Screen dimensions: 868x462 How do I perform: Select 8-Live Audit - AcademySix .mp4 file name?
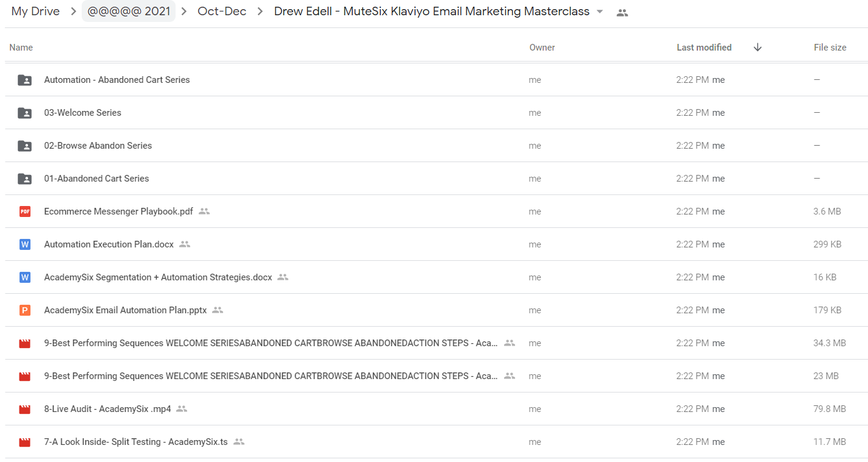[108, 409]
